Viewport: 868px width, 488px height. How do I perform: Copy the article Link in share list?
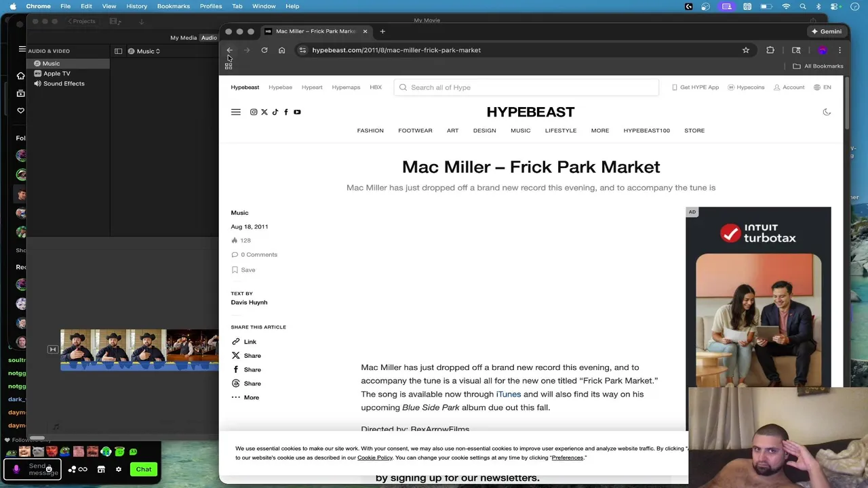tap(243, 342)
